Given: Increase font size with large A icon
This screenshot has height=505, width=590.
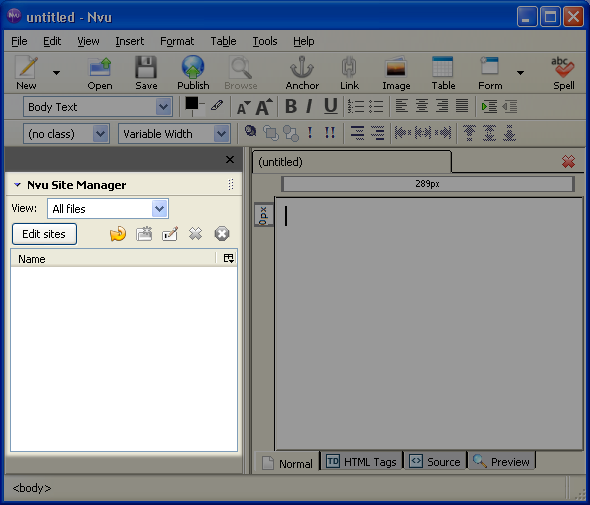Looking at the screenshot, I should coord(264,106).
